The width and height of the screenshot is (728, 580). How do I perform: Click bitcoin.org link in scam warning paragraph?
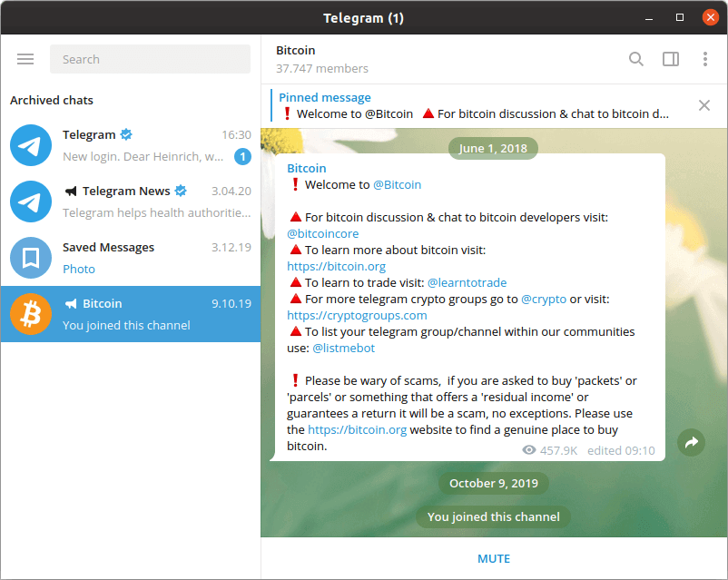click(x=357, y=429)
